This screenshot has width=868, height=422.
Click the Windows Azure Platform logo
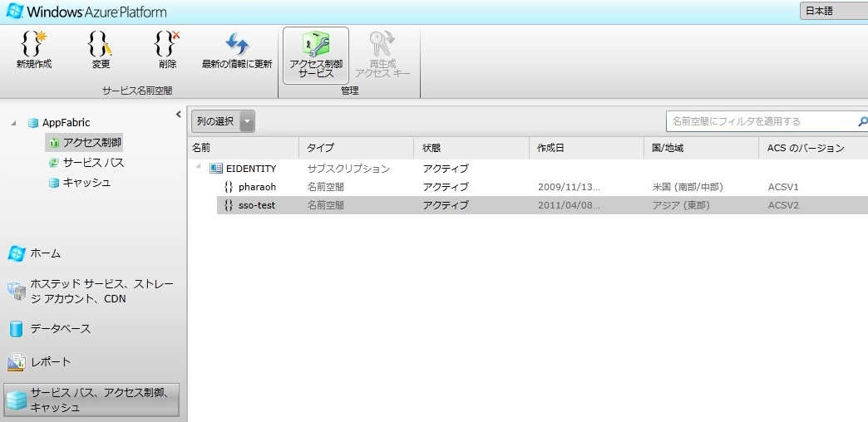(86, 12)
